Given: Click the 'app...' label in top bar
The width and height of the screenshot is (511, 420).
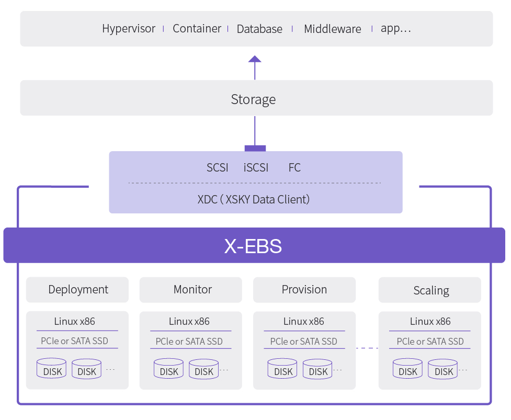Looking at the screenshot, I should pyautogui.click(x=395, y=29).
